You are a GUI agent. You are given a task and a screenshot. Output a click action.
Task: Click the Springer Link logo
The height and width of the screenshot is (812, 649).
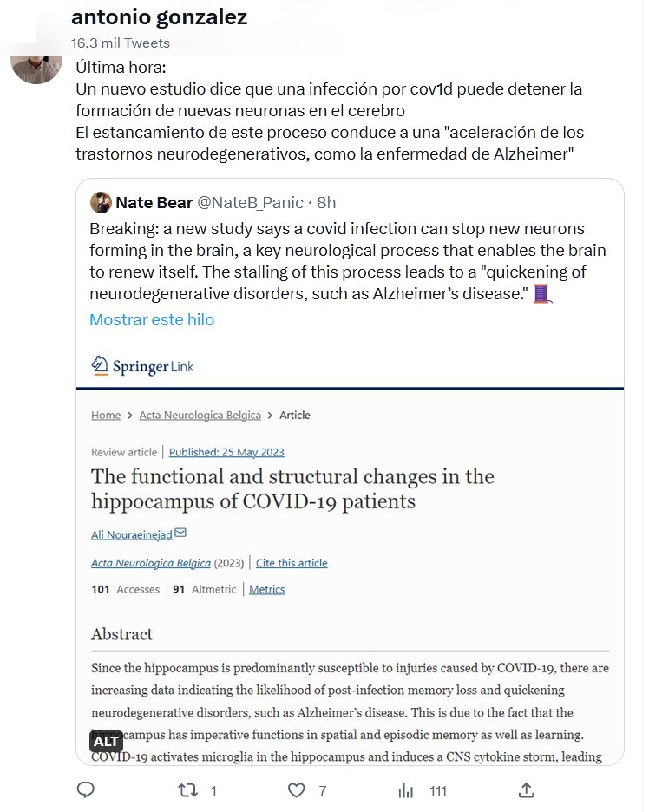point(142,365)
